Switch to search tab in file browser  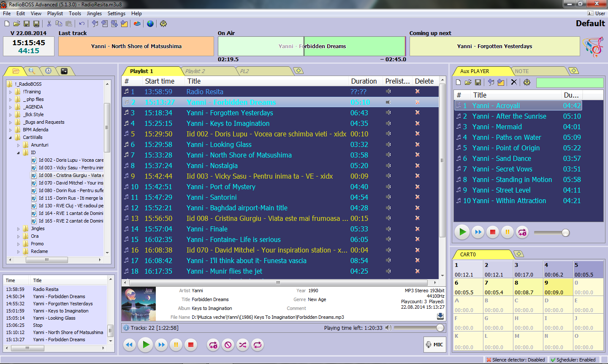click(x=32, y=71)
